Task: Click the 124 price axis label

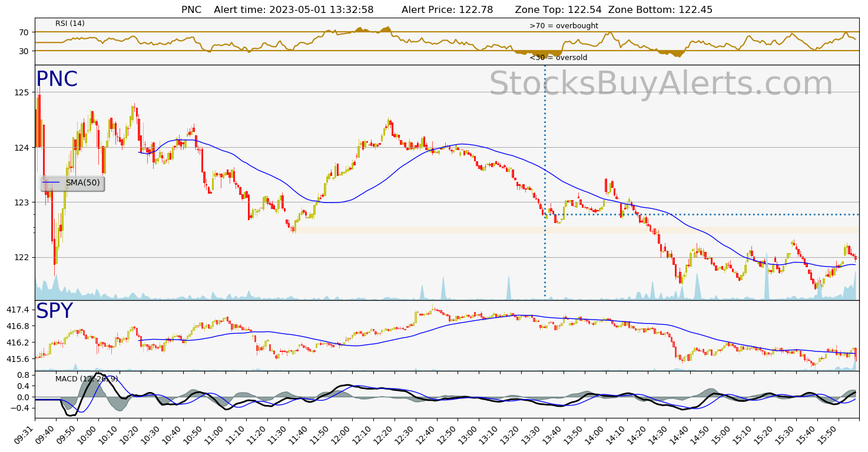Action: [22, 147]
